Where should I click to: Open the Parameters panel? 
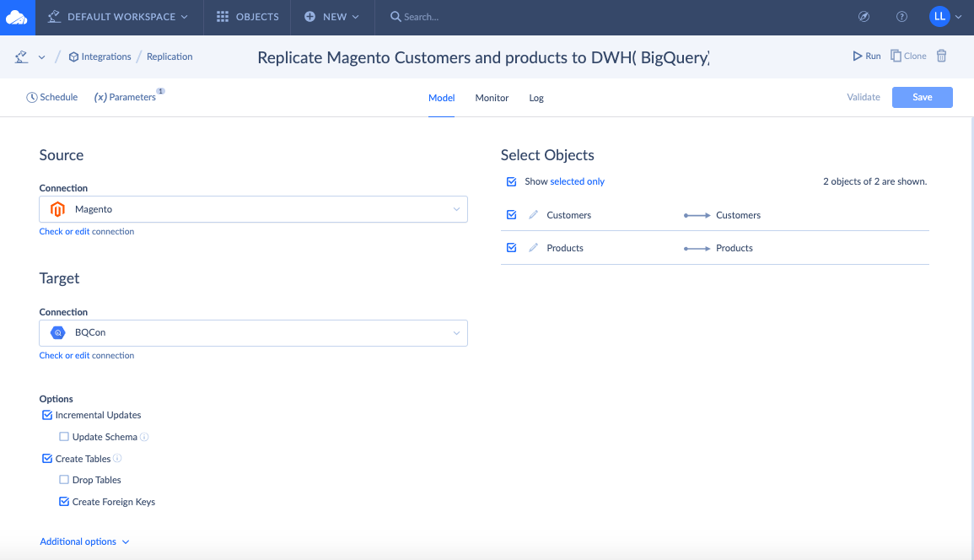pyautogui.click(x=125, y=97)
